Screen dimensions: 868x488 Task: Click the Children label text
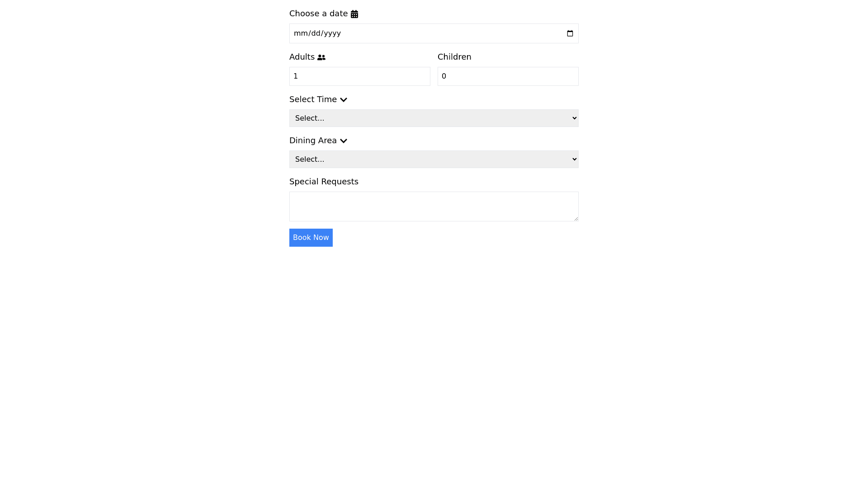pos(454,57)
